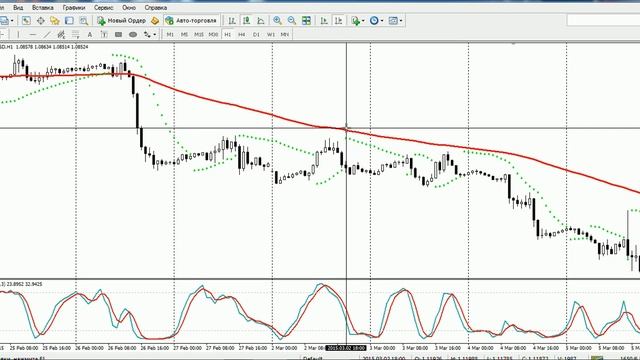Open the indicators list dropdown

click(358, 20)
